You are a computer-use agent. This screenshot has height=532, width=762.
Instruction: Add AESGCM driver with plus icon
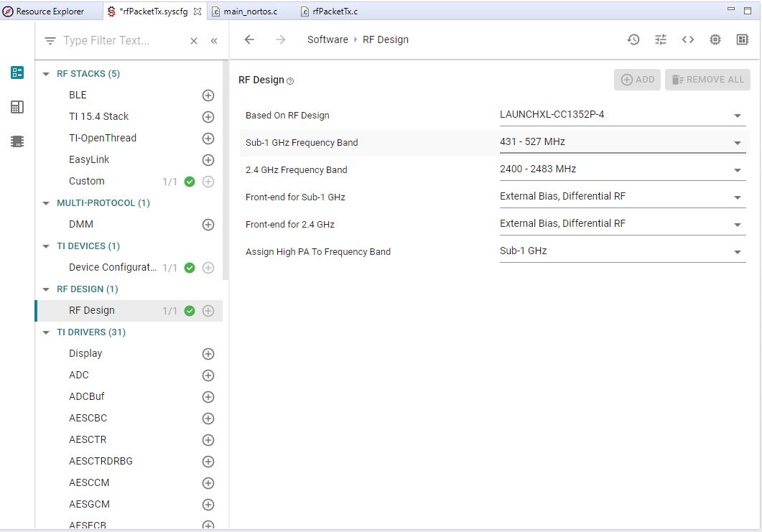(208, 504)
